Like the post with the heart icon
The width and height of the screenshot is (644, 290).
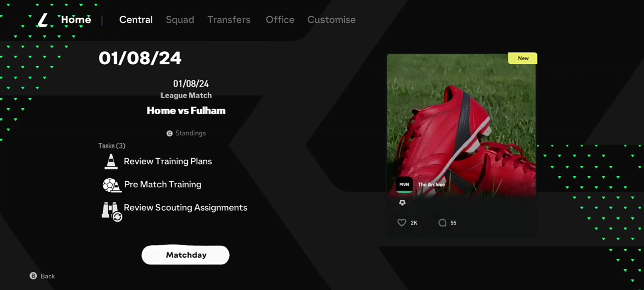pos(401,223)
